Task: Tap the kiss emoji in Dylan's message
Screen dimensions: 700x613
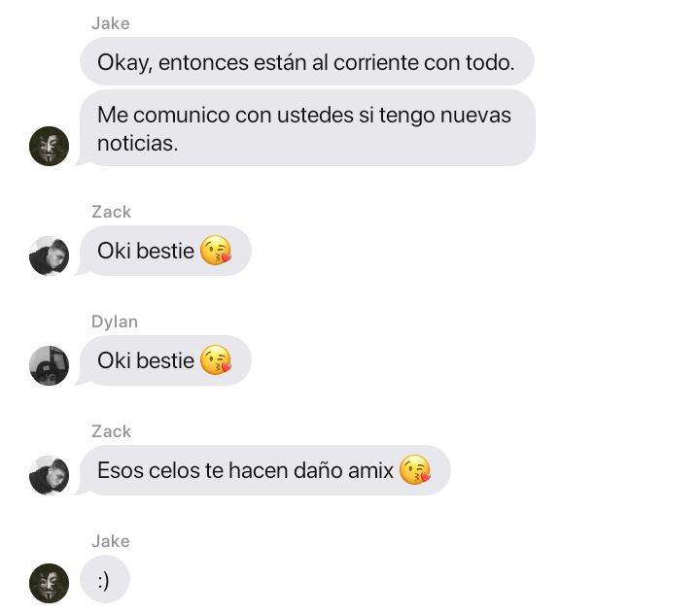Action: click(216, 360)
